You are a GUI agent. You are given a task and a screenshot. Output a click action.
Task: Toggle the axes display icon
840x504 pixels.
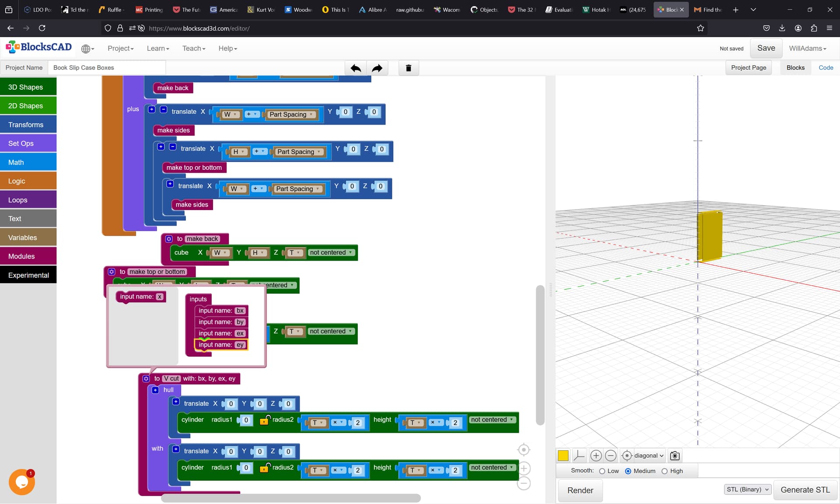click(578, 455)
